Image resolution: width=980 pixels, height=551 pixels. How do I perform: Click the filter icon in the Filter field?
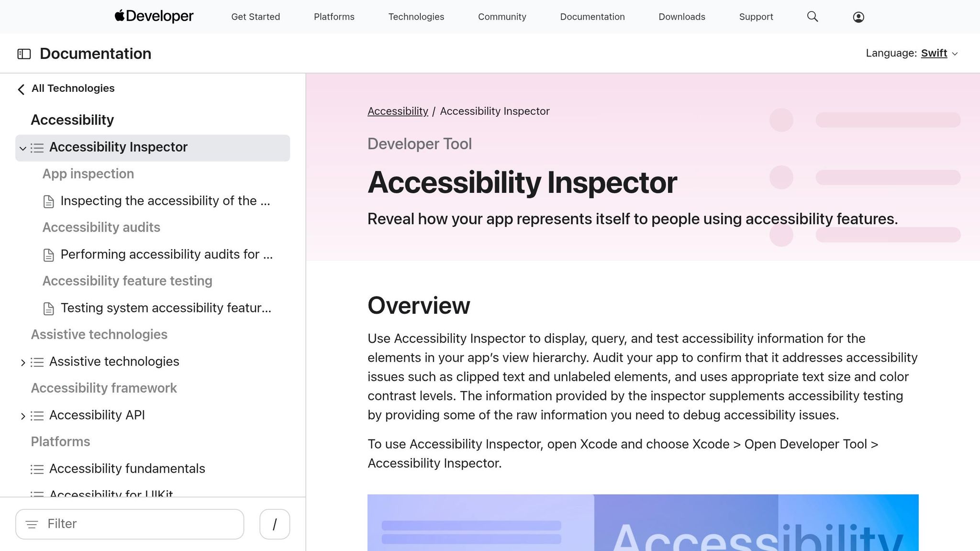click(x=32, y=524)
